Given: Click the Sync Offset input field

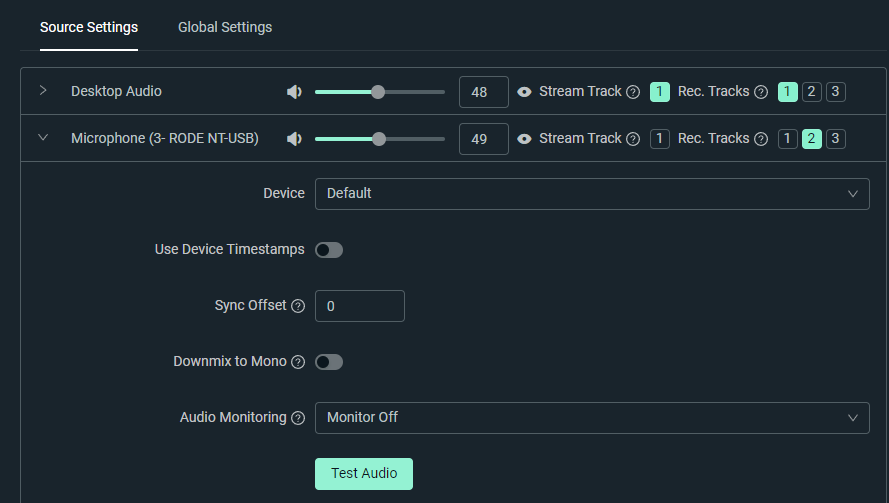Looking at the screenshot, I should coord(360,306).
